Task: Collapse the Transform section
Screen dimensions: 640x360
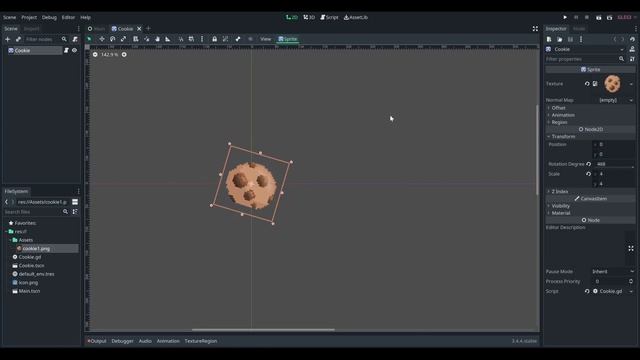Action: pos(590,136)
